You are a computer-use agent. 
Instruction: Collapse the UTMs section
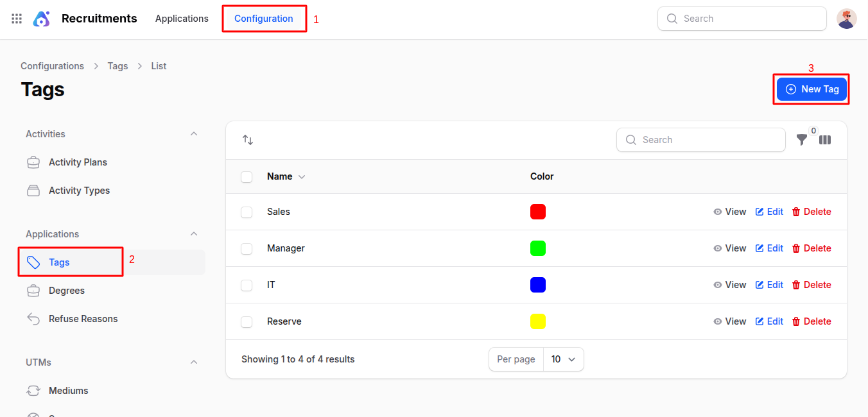pyautogui.click(x=194, y=362)
